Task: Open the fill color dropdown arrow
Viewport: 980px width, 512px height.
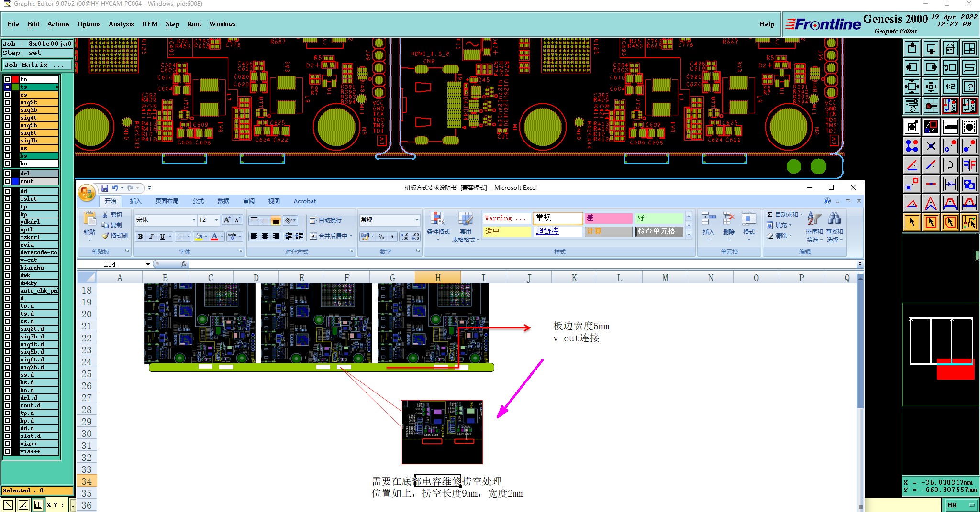Action: [206, 236]
